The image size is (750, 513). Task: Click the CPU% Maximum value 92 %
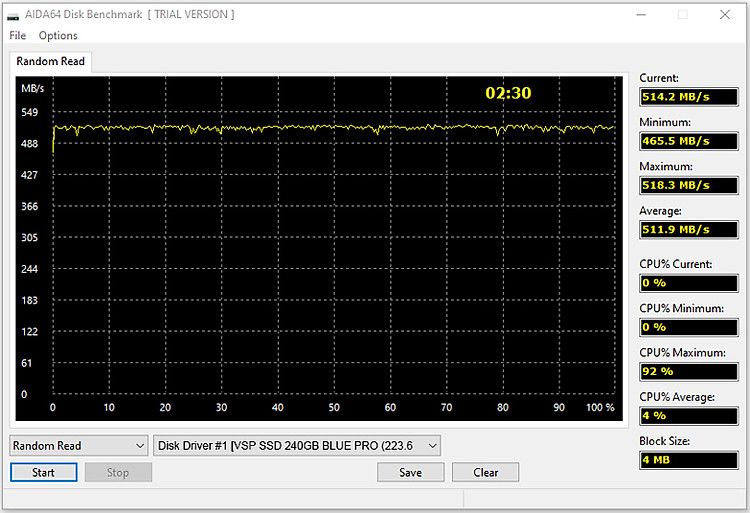pos(689,371)
